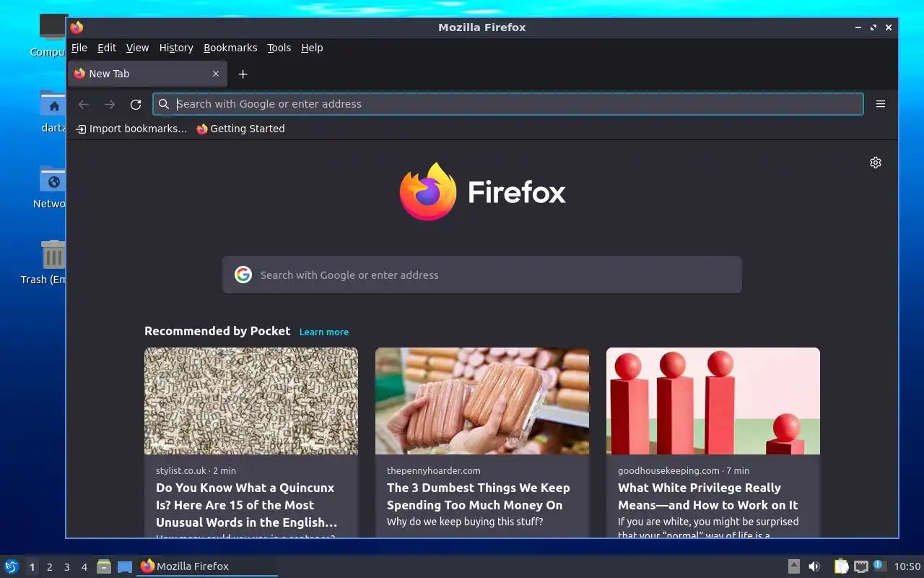Click the magnifier icon in the address bar
Screen dimensions: 924x578
coord(164,104)
